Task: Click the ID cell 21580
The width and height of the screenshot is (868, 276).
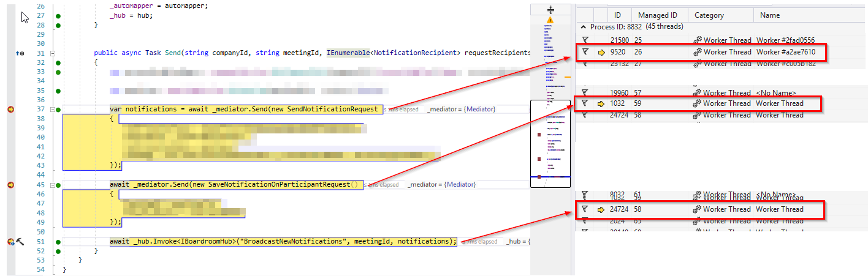Action: coord(620,40)
